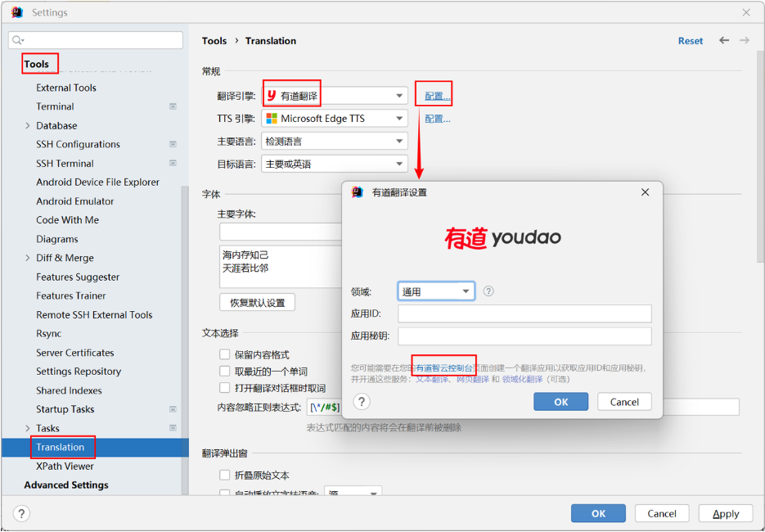Select External Tools in the sidebar
765x532 pixels.
(66, 88)
